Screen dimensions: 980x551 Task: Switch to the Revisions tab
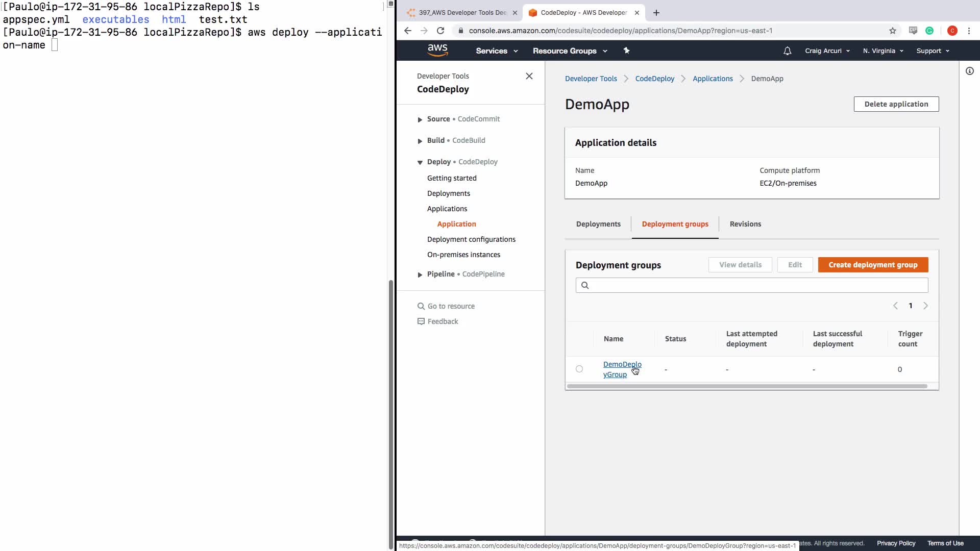[x=745, y=224]
